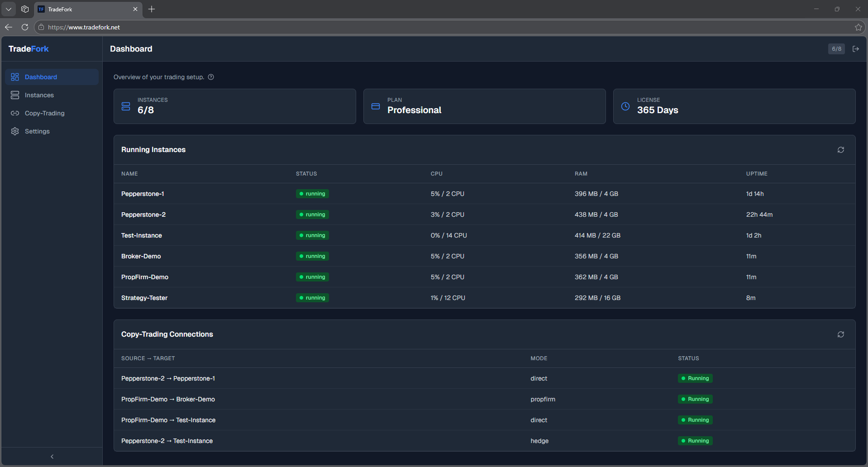Image resolution: width=868 pixels, height=467 pixels.
Task: Click the License clock icon
Action: tap(625, 106)
